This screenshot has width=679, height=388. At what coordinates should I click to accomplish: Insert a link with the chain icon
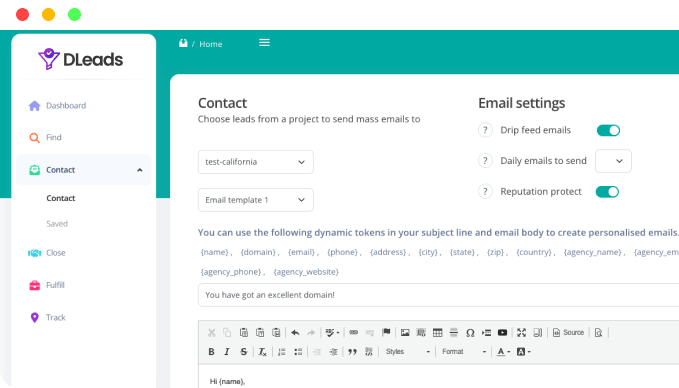coord(354,333)
